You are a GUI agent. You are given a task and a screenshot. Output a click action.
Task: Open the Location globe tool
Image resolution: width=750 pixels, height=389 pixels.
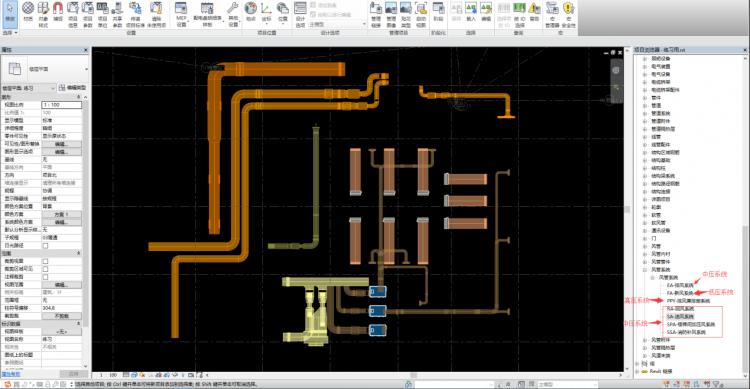(251, 11)
